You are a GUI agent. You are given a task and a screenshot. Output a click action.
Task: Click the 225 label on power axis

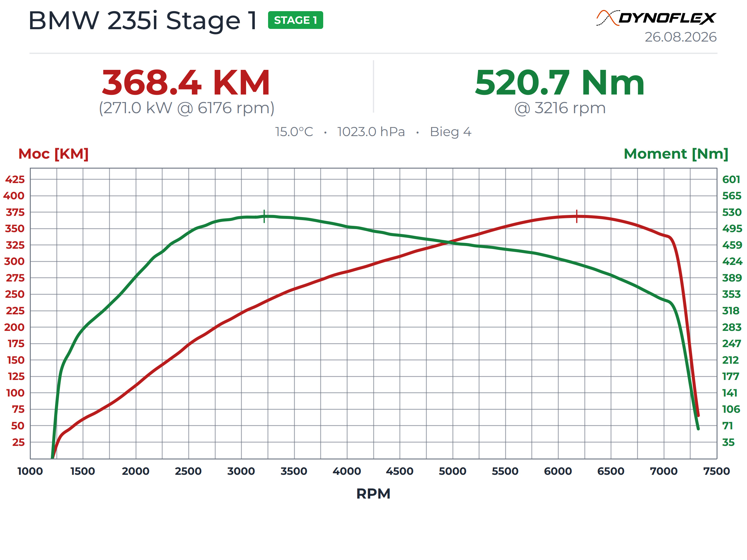pyautogui.click(x=15, y=311)
